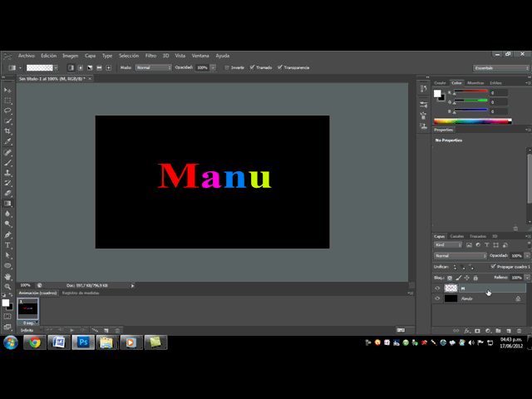Click the color spectrum ramp bar
This screenshot has height=399, width=532.
(x=473, y=121)
